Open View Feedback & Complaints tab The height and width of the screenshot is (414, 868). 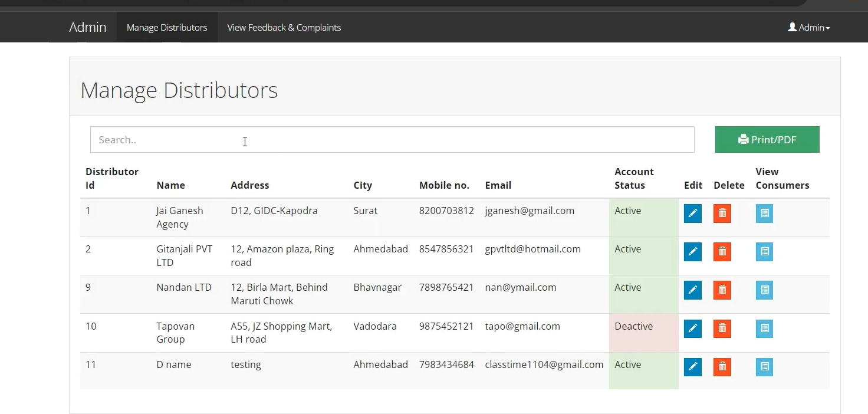coord(284,27)
